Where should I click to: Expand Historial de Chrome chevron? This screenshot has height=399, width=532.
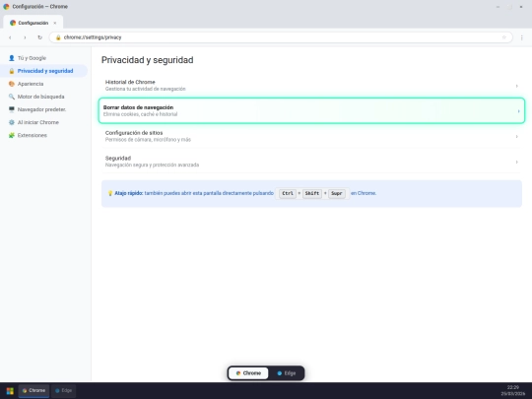(x=517, y=86)
